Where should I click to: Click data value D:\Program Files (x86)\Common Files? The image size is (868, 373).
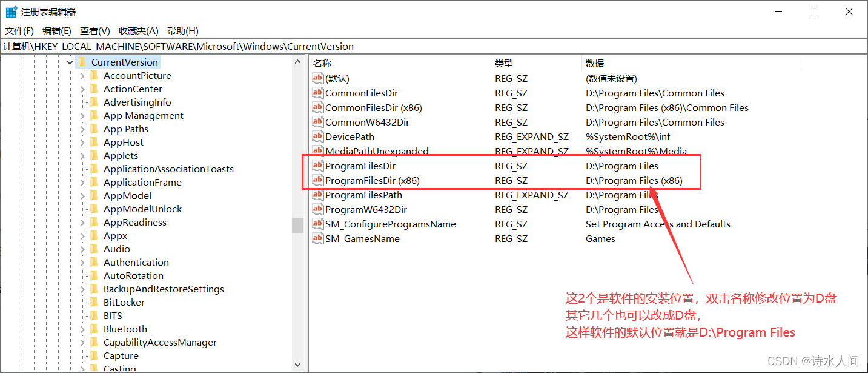click(667, 107)
